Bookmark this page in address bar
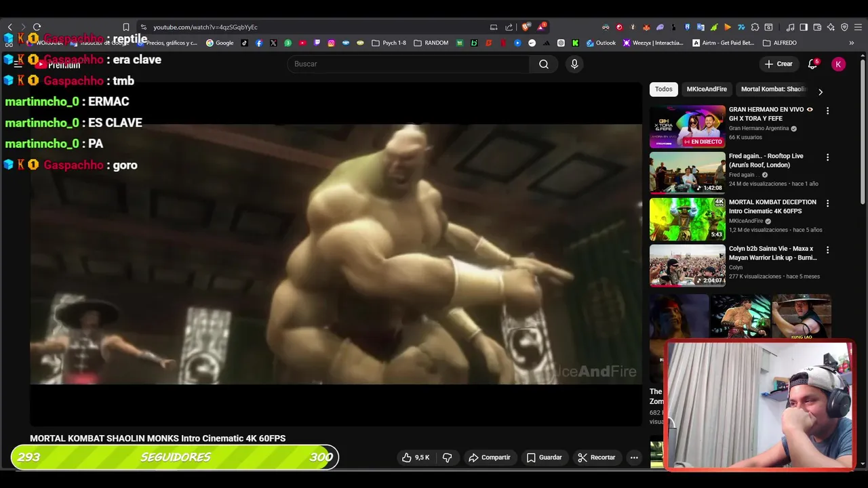The width and height of the screenshot is (868, 488). [x=126, y=27]
